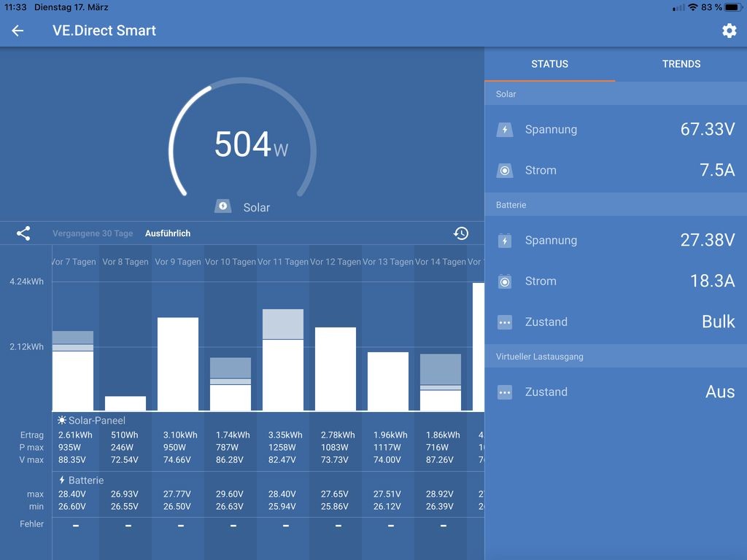
Task: Tap the 1258W P max value
Action: click(x=282, y=448)
